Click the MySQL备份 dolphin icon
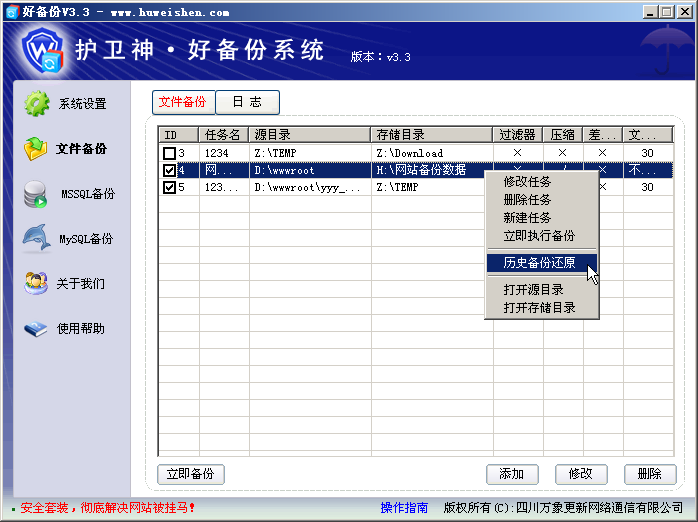The image size is (698, 522). 37,238
